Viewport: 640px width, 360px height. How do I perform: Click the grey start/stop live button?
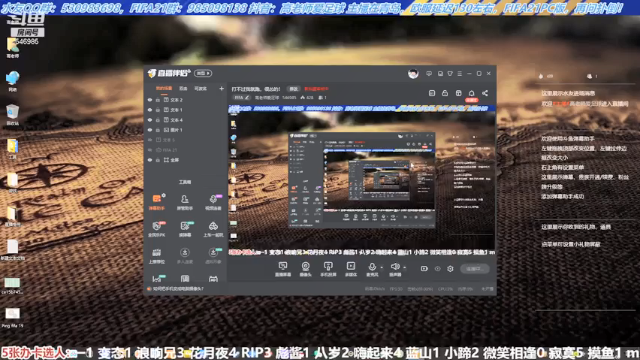475,269
